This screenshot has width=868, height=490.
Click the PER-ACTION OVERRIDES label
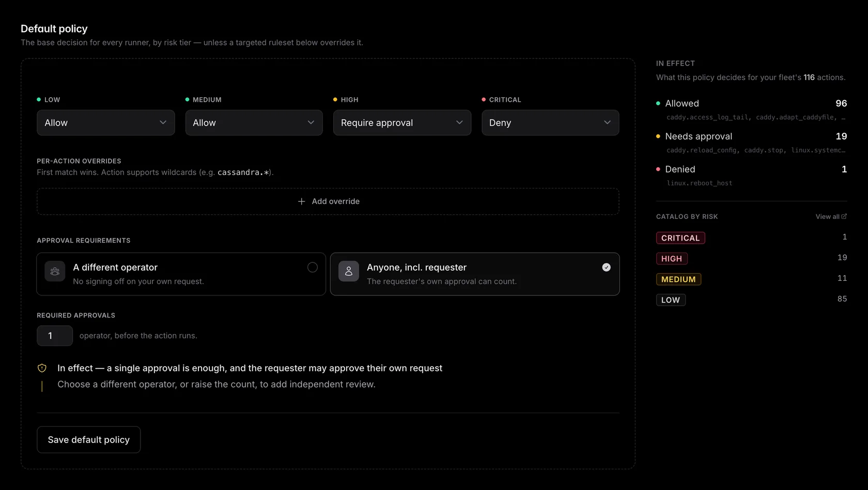79,161
